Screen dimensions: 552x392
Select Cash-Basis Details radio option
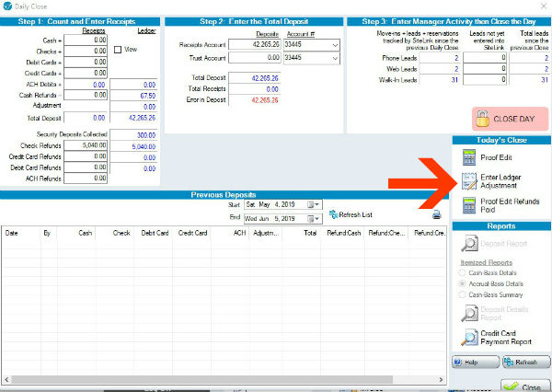(x=462, y=272)
